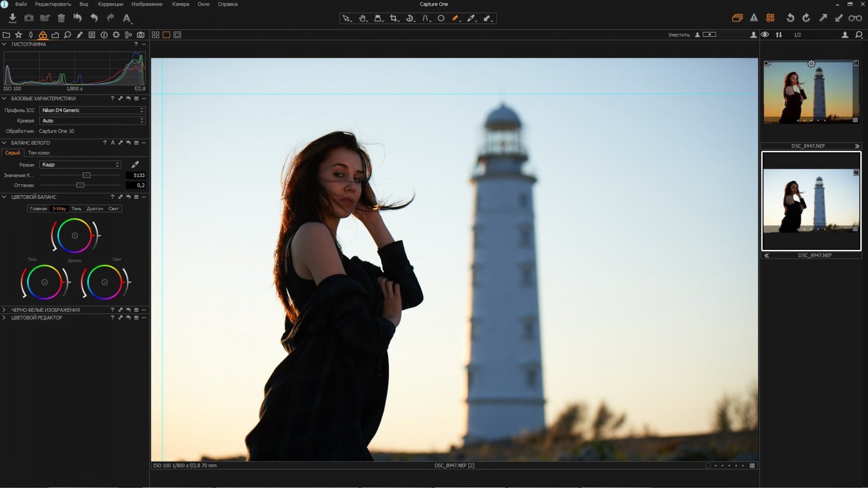
Task: Open the Режим Кадр dropdown
Action: 80,165
